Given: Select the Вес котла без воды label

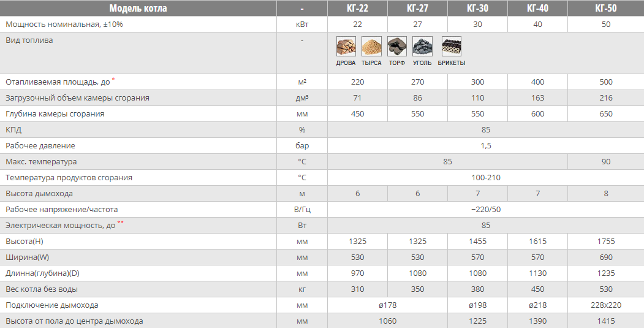Looking at the screenshot, I should (42, 289).
